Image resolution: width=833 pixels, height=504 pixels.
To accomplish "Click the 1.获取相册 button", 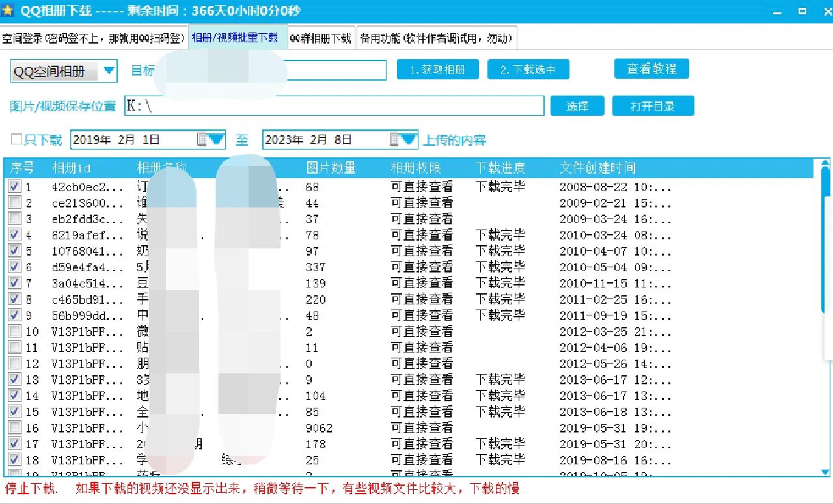I will (x=437, y=70).
